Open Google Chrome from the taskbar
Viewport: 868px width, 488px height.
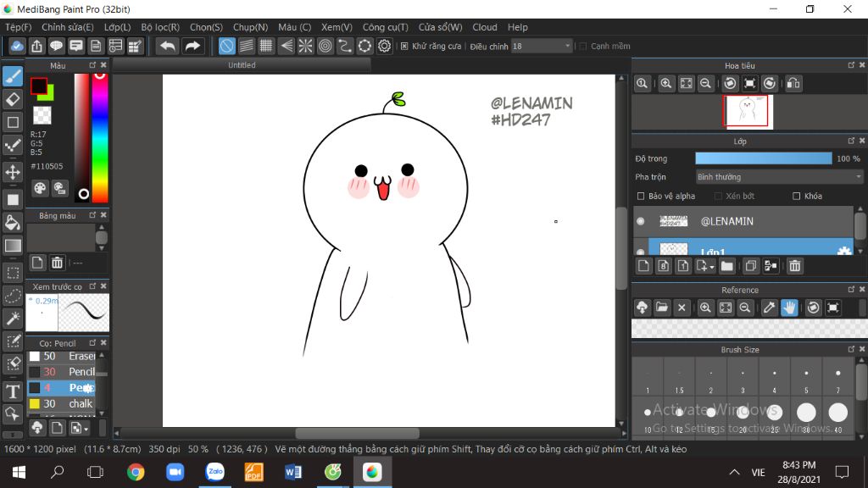pyautogui.click(x=136, y=472)
